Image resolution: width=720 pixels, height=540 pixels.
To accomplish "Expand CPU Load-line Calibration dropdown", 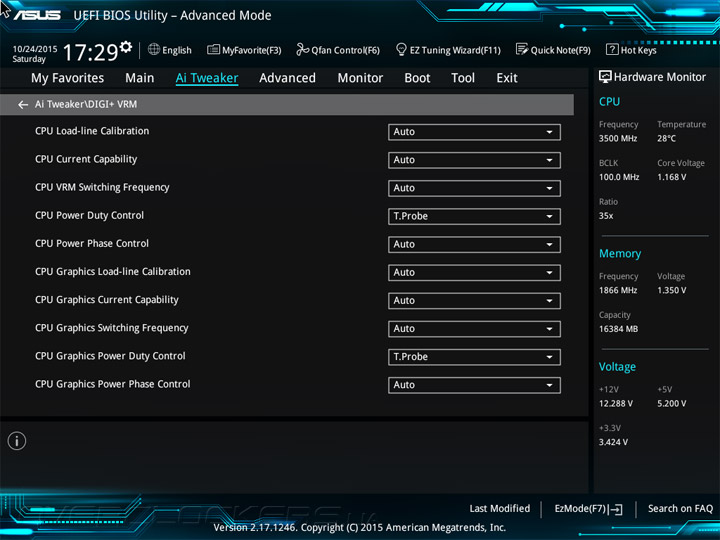I will [474, 132].
